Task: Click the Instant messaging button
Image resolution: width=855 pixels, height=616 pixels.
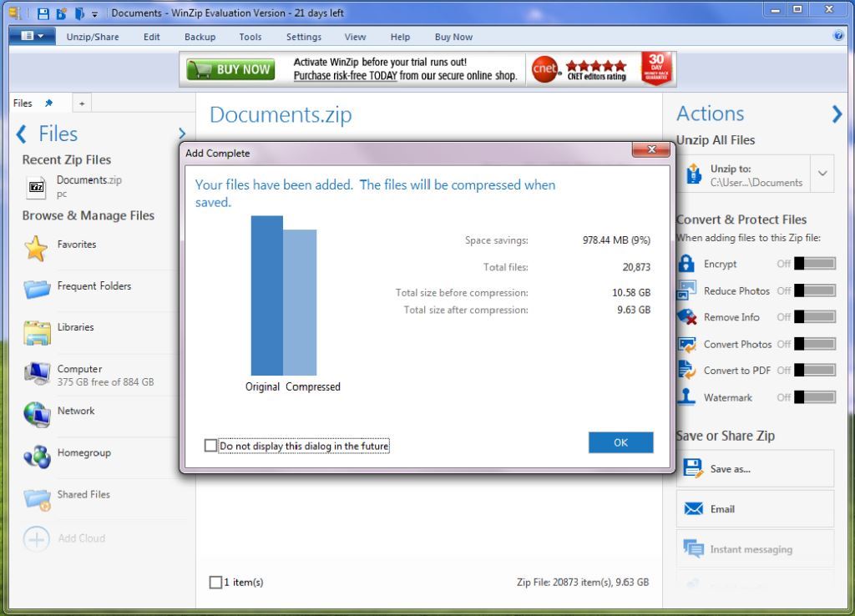Action: click(x=755, y=549)
